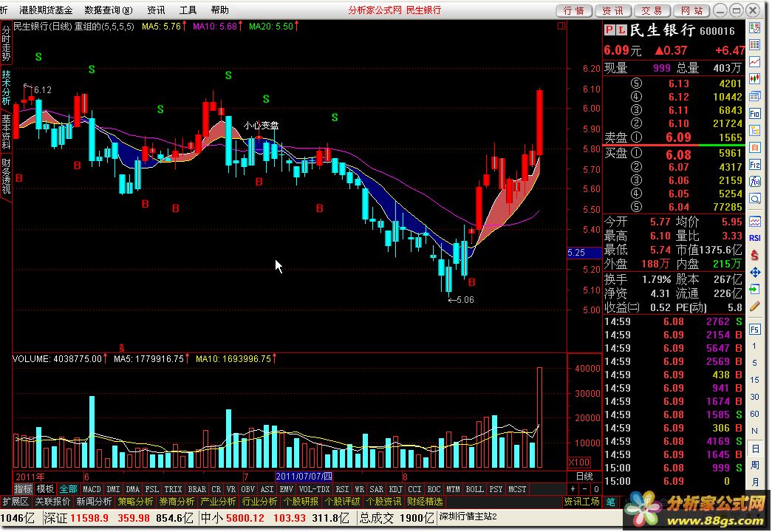Switch to 基本资料 side tab
The width and height of the screenshot is (772, 532).
(6, 132)
